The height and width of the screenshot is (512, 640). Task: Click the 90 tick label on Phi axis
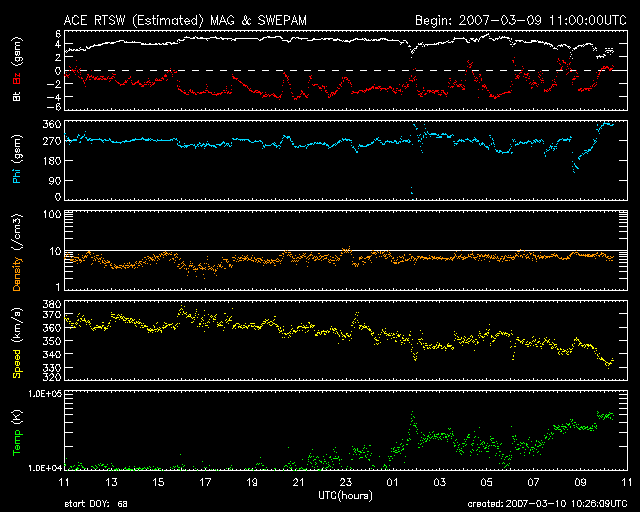[x=55, y=180]
